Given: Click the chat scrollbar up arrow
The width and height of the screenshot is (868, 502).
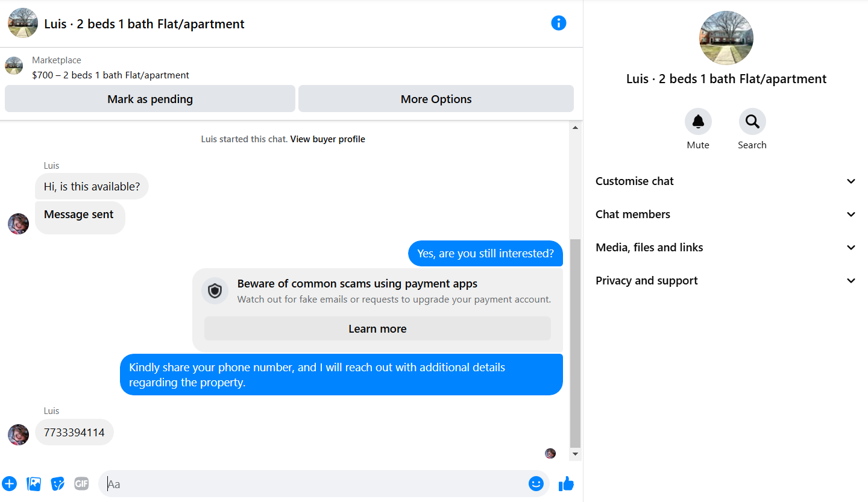Looking at the screenshot, I should [575, 127].
